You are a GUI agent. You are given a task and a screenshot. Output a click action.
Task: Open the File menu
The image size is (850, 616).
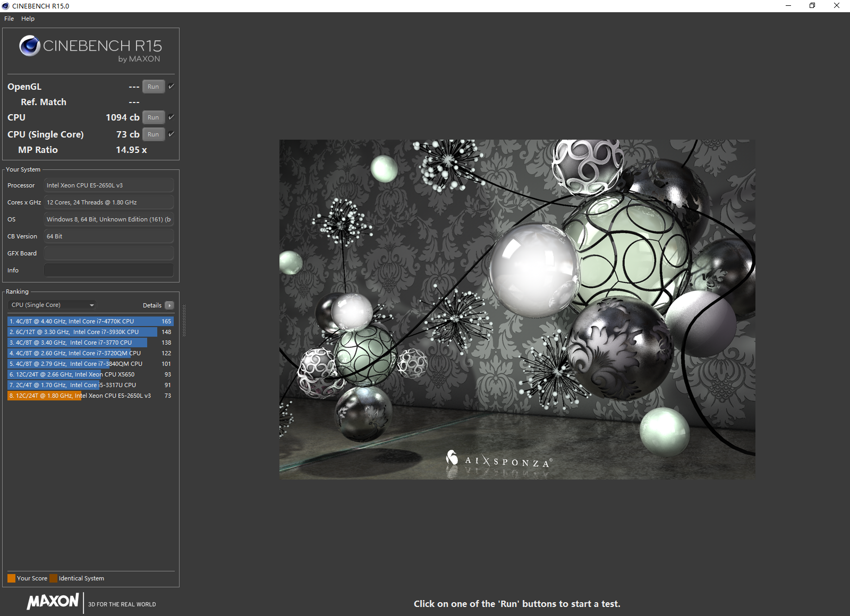(x=9, y=19)
